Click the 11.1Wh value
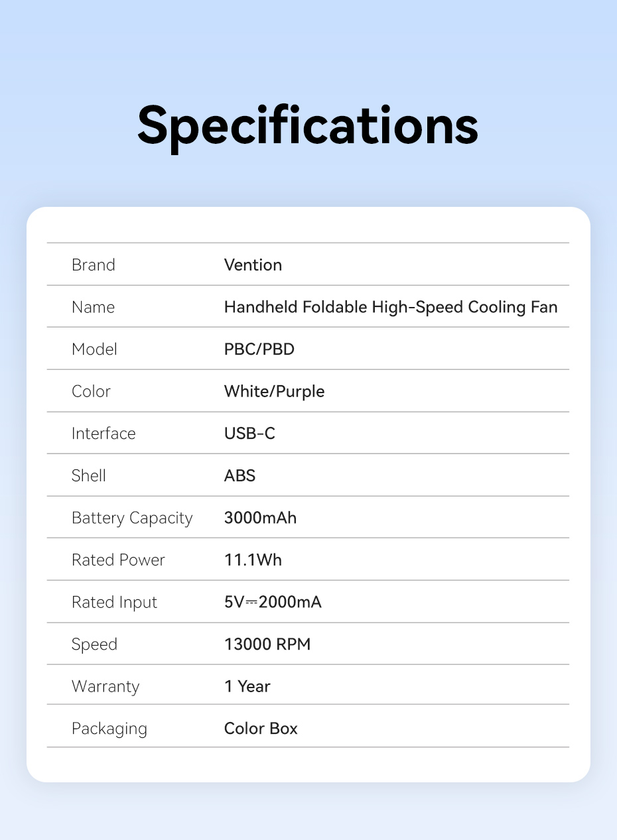 coord(253,560)
